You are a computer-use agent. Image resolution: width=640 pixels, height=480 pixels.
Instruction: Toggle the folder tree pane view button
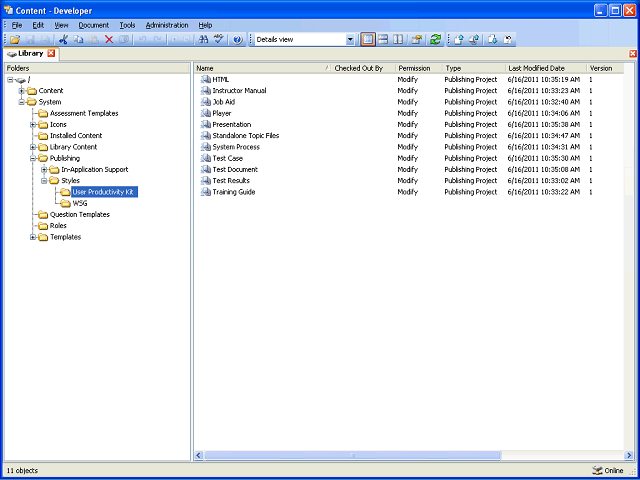(x=368, y=40)
